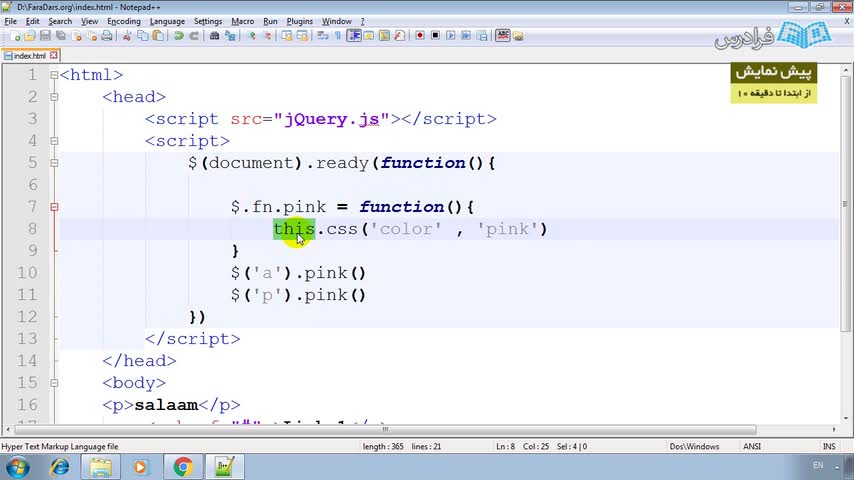Click the vertical scrollbar down arrow

(x=845, y=418)
